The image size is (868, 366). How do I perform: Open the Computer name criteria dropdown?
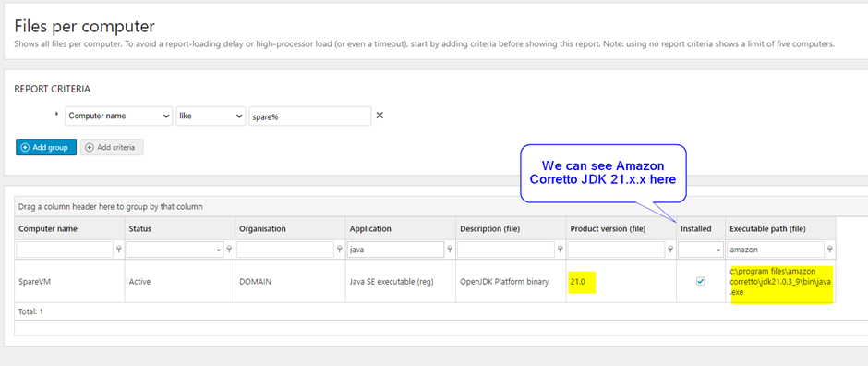[119, 116]
